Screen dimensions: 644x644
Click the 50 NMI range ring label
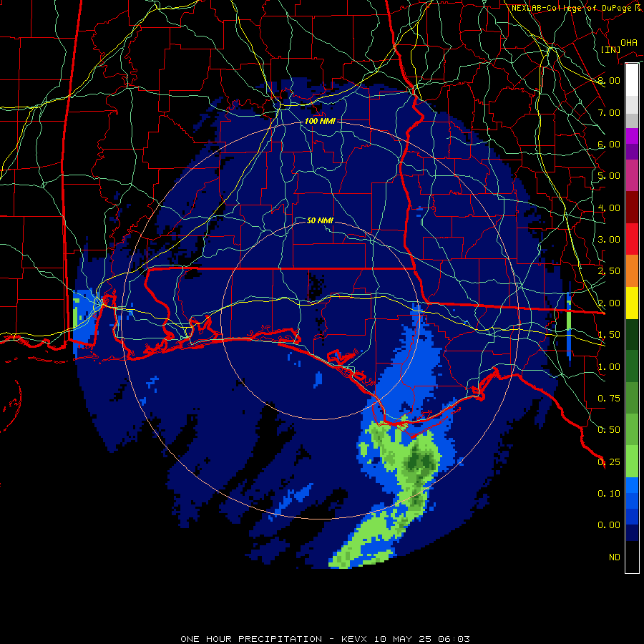coord(320,220)
